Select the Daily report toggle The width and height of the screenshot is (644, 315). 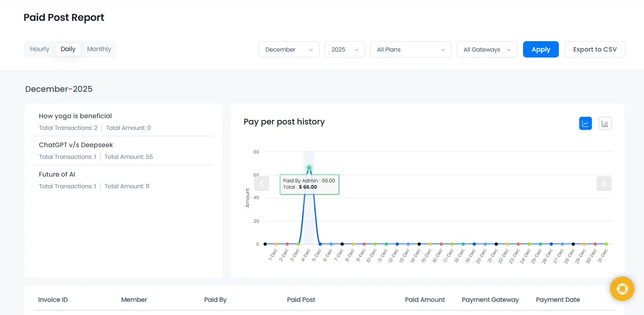68,49
